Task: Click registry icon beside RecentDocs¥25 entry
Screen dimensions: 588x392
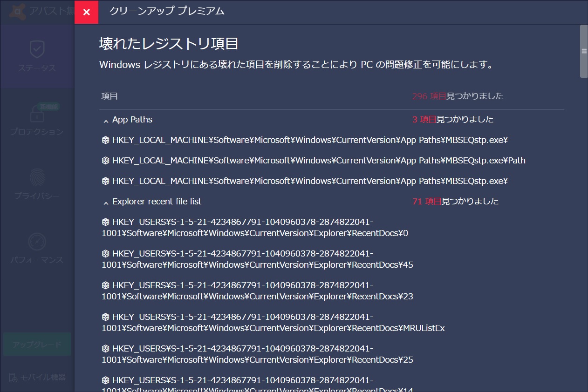Action: (106, 349)
